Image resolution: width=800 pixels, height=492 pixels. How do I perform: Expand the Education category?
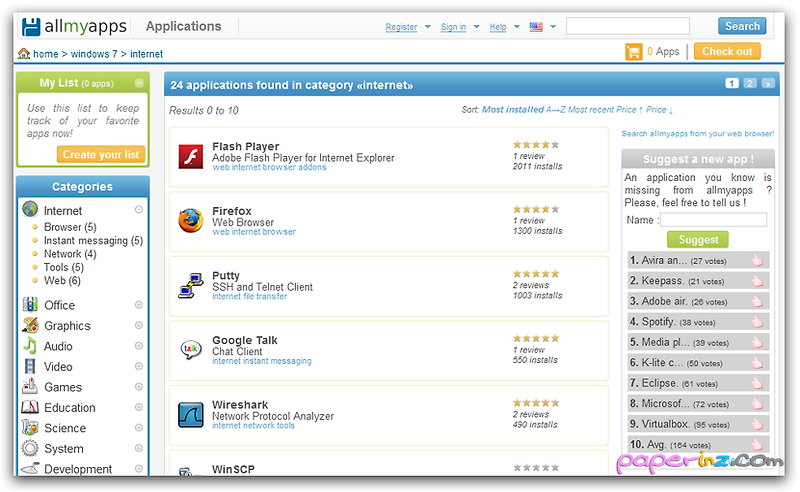[x=138, y=407]
